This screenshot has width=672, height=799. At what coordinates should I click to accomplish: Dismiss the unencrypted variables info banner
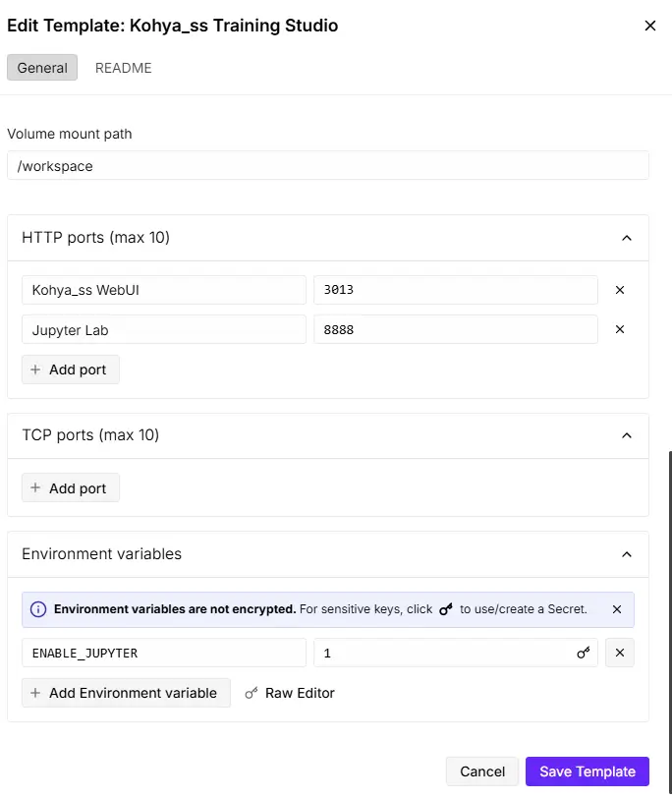pos(617,609)
